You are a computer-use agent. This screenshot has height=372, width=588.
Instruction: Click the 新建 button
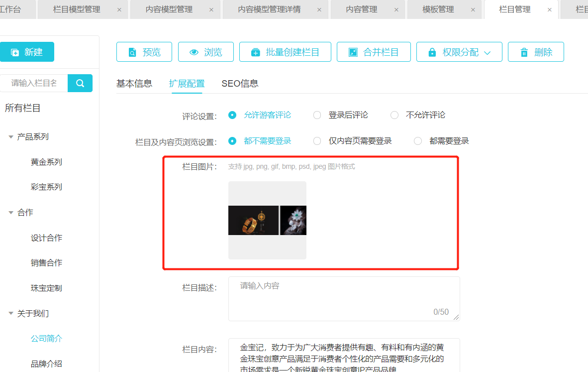[x=27, y=52]
